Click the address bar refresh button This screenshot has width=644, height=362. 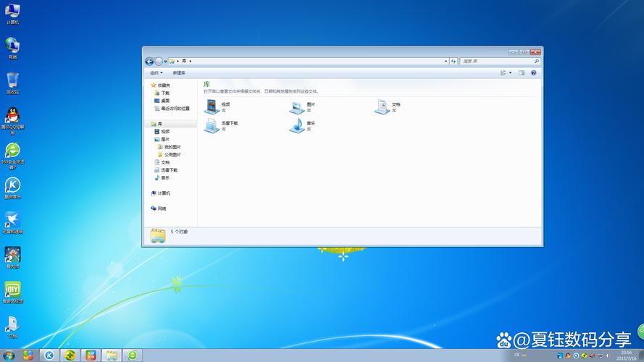[x=453, y=62]
